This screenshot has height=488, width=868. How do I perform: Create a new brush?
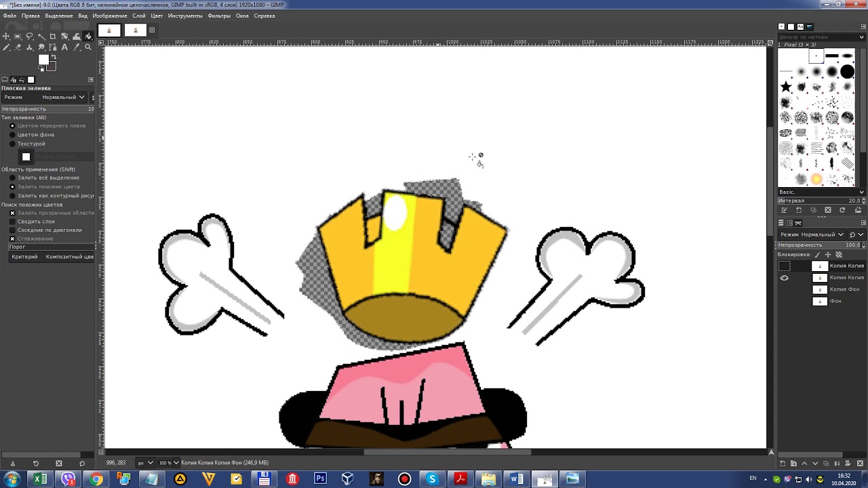(x=799, y=210)
